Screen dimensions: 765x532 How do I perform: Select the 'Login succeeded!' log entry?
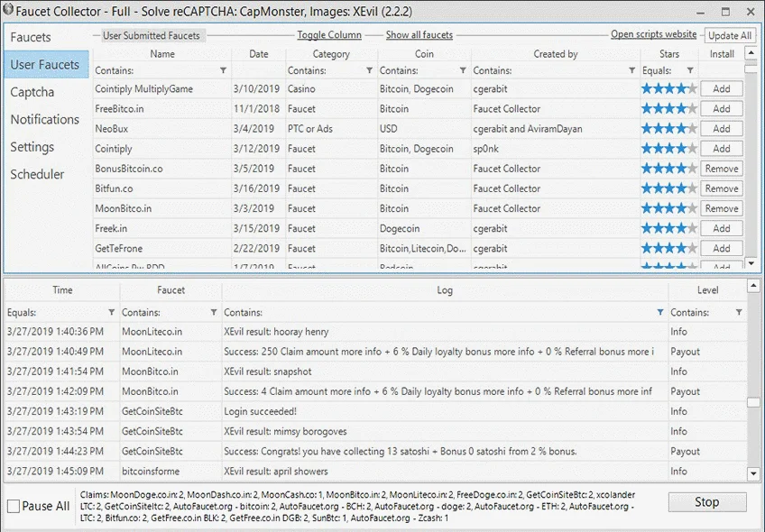pos(260,411)
